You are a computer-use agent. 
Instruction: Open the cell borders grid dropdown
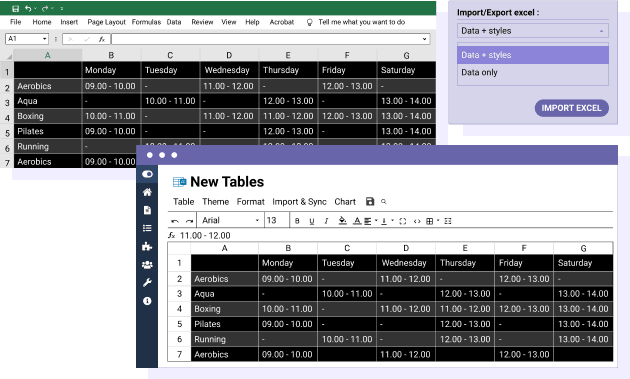click(432, 221)
